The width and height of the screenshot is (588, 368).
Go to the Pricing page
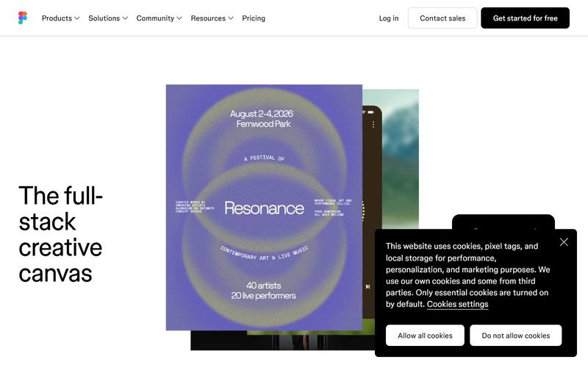click(x=254, y=18)
